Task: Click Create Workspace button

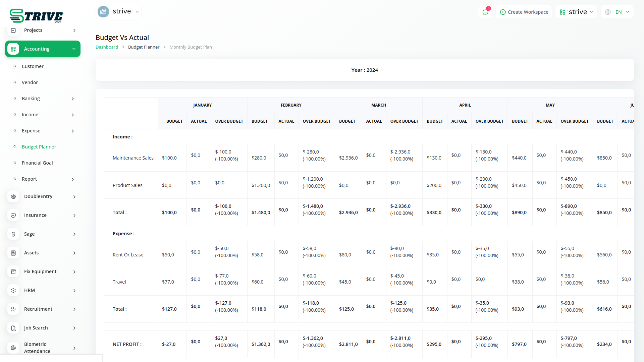Action: [x=524, y=12]
